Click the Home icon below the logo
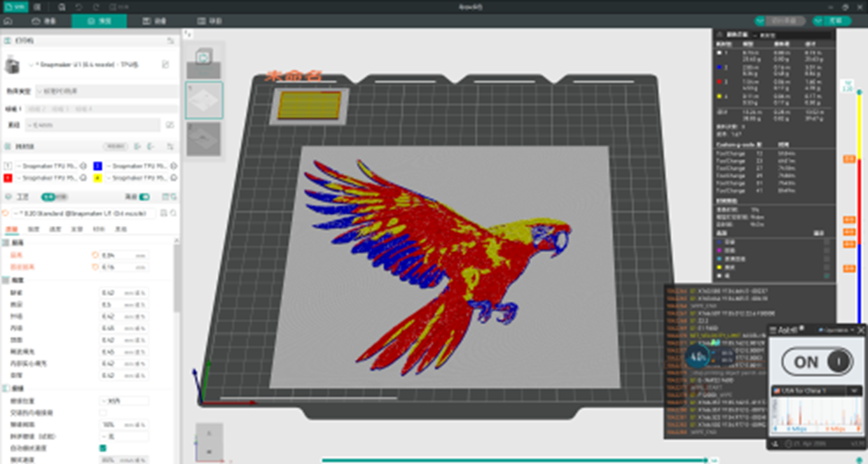 pyautogui.click(x=8, y=20)
